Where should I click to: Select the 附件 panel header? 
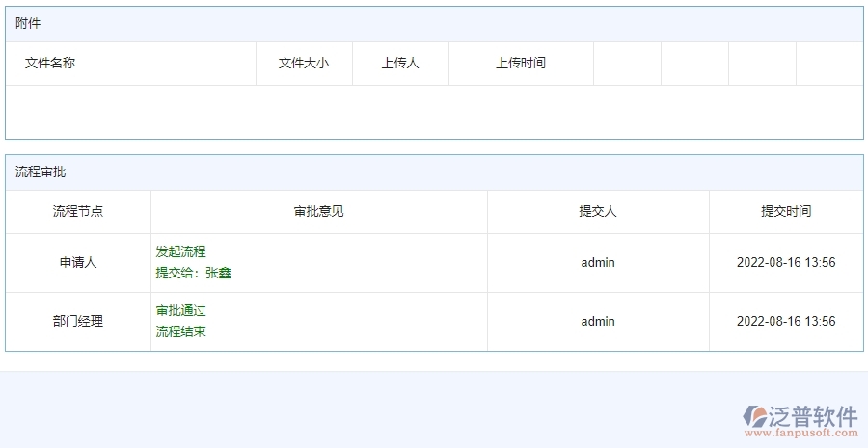[x=28, y=23]
